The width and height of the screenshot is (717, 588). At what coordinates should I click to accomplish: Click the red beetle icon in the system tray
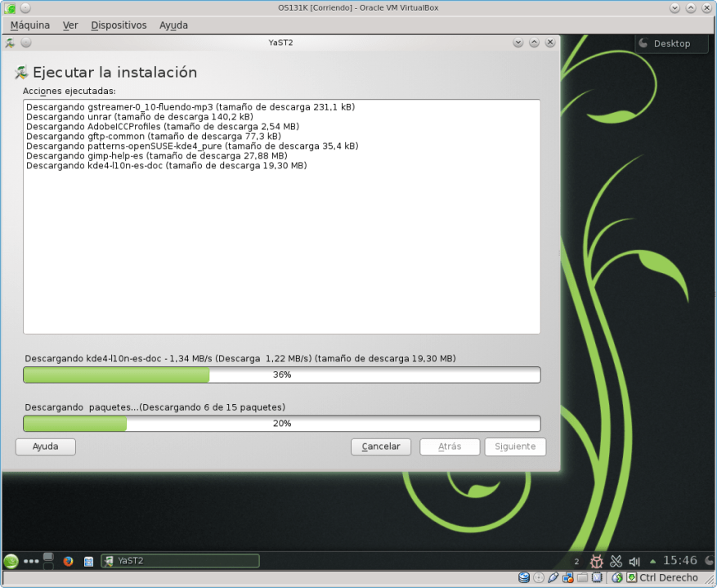click(594, 561)
